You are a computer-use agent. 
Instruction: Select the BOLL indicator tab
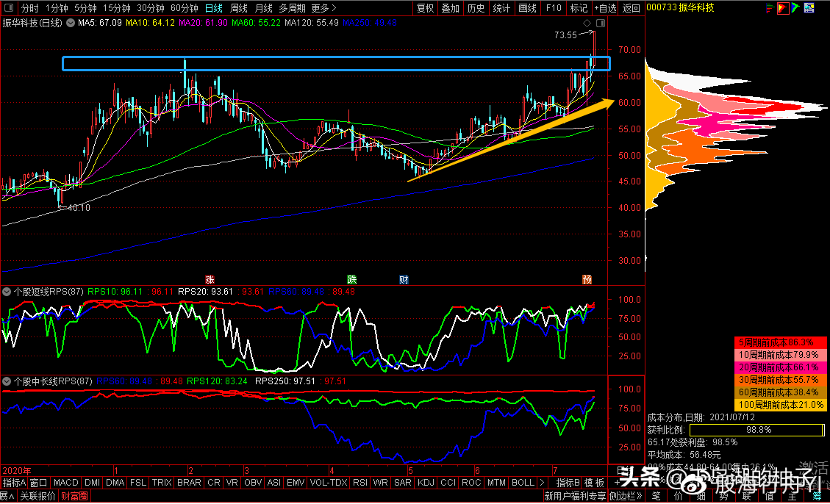(x=523, y=483)
